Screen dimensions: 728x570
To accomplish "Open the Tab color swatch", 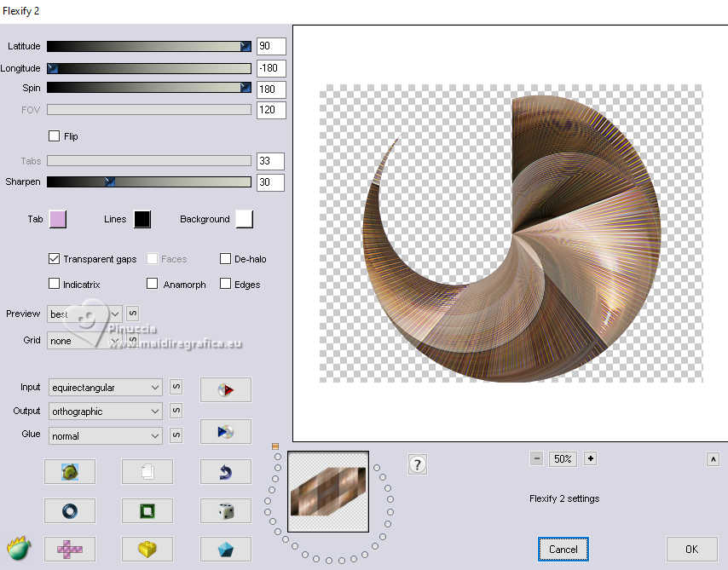I will (x=58, y=219).
